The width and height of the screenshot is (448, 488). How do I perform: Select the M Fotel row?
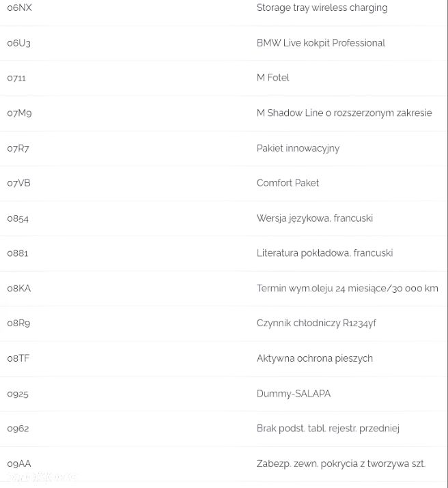pyautogui.click(x=223, y=78)
